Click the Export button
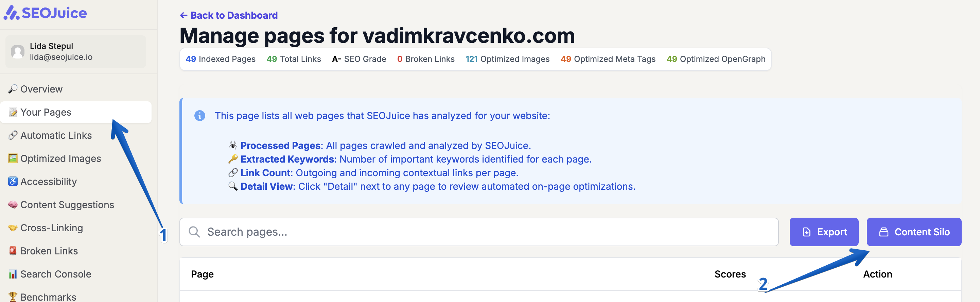980x302 pixels. 824,232
